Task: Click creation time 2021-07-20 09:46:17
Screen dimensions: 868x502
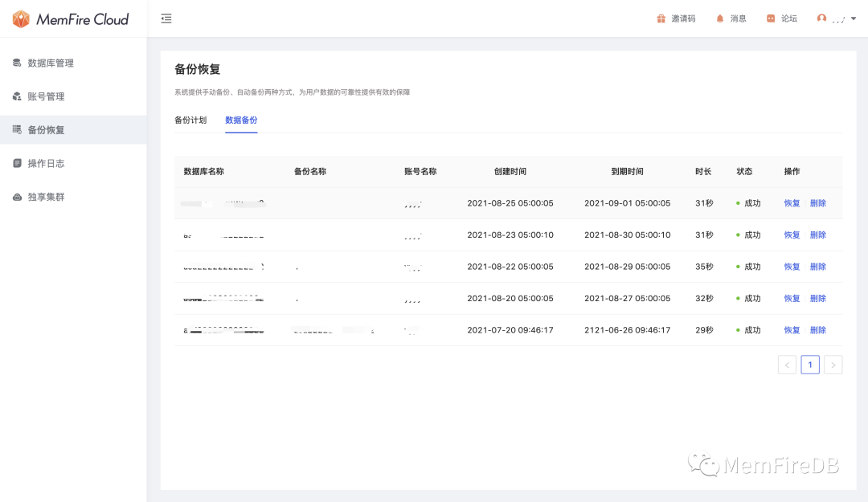Action: pos(510,330)
